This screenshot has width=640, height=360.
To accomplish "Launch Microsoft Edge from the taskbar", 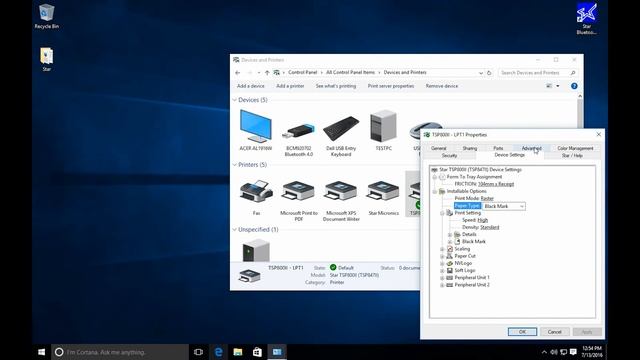I will (218, 352).
